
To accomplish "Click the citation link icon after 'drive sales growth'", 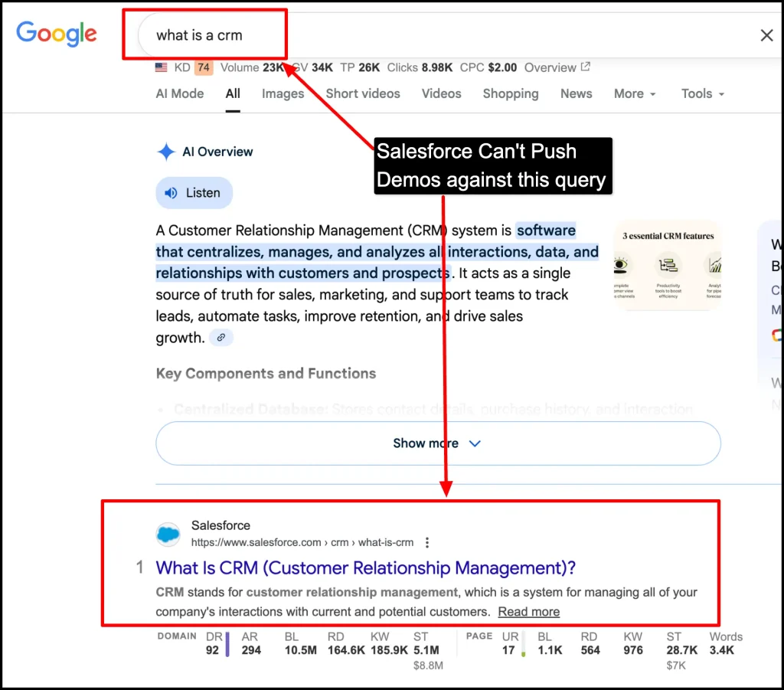I will [220, 337].
